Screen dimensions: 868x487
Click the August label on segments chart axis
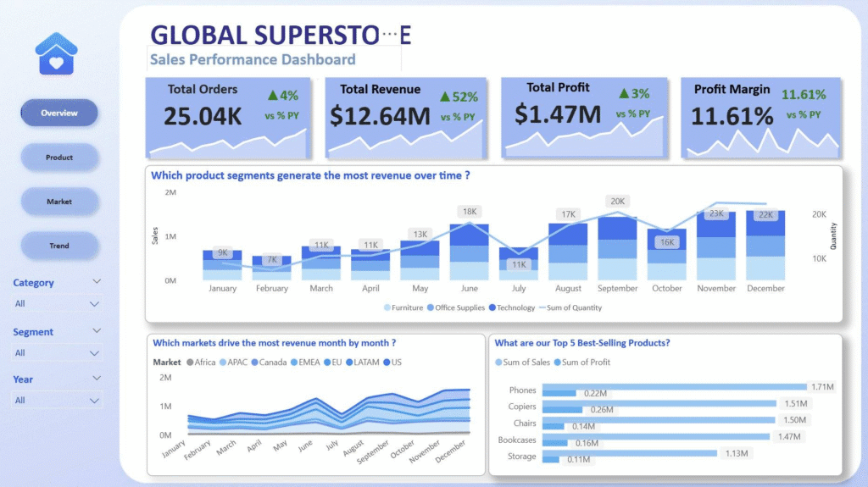[x=568, y=288]
